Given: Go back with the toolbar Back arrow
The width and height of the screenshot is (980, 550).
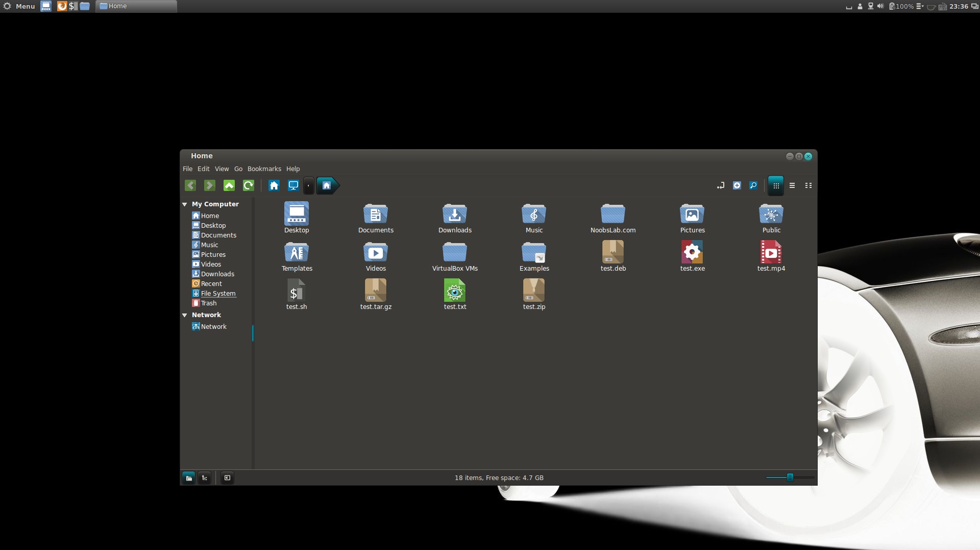Looking at the screenshot, I should click(190, 185).
